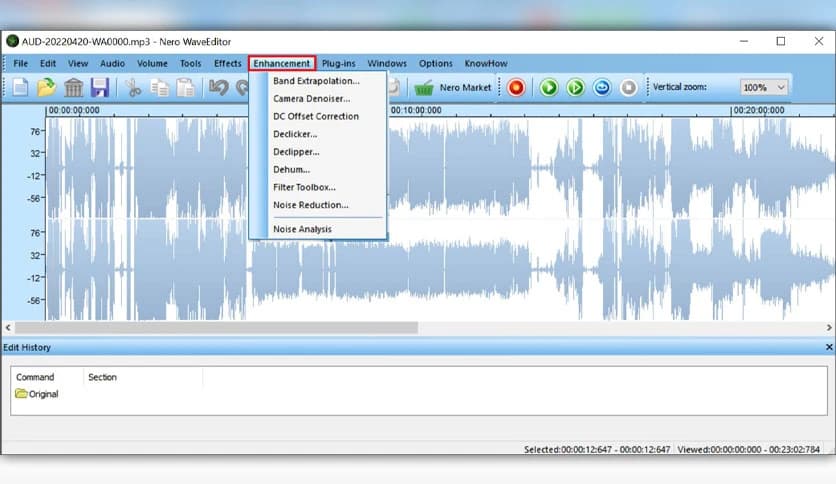The width and height of the screenshot is (836, 484).
Task: Open the KnowHow menu
Action: coord(486,63)
